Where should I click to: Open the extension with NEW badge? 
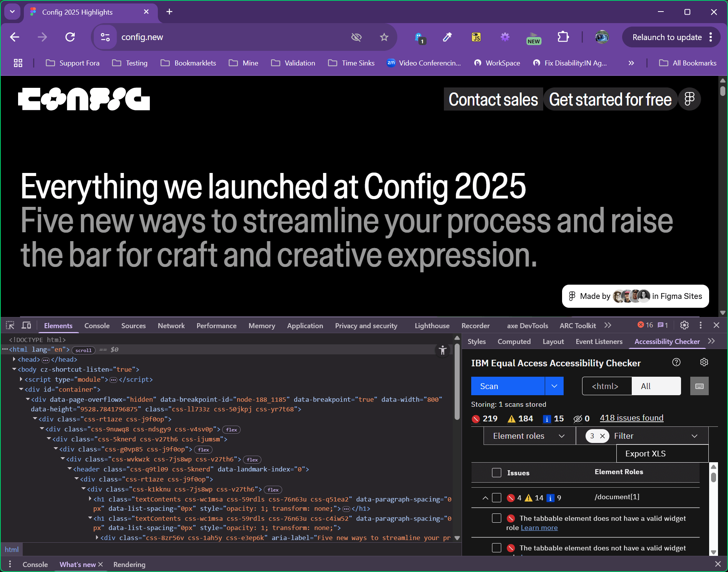coord(534,38)
